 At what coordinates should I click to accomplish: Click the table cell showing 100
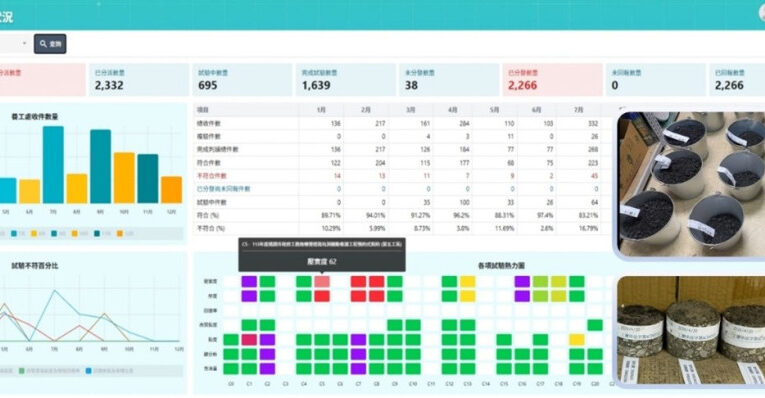(464, 202)
